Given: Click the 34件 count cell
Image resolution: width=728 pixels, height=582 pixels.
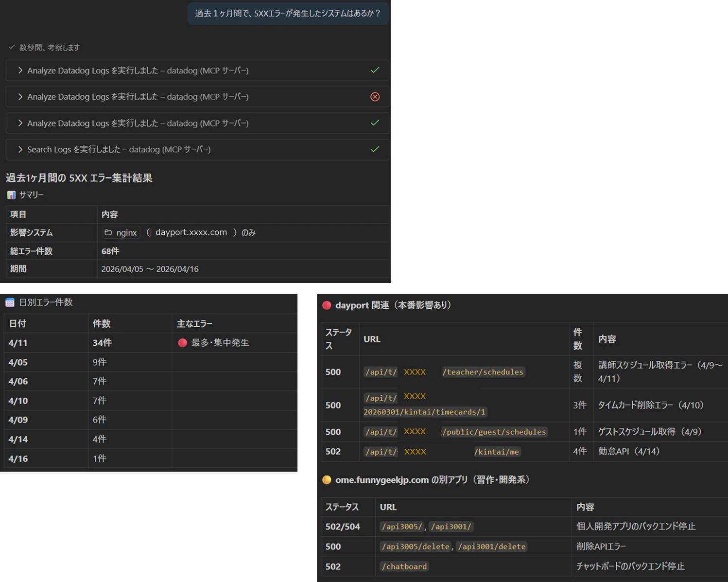Looking at the screenshot, I should click(x=130, y=343).
